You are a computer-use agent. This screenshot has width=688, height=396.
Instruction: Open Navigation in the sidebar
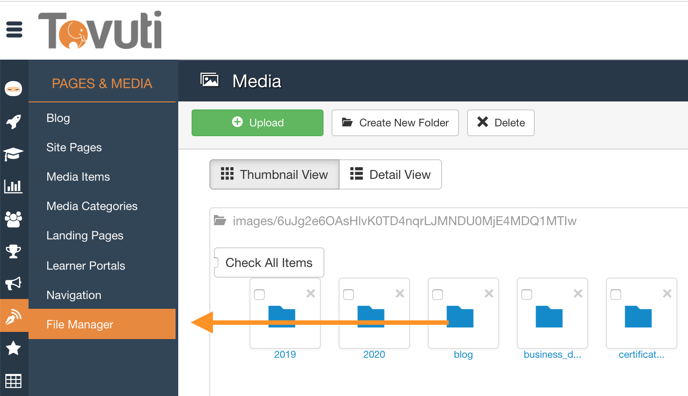[x=74, y=295]
